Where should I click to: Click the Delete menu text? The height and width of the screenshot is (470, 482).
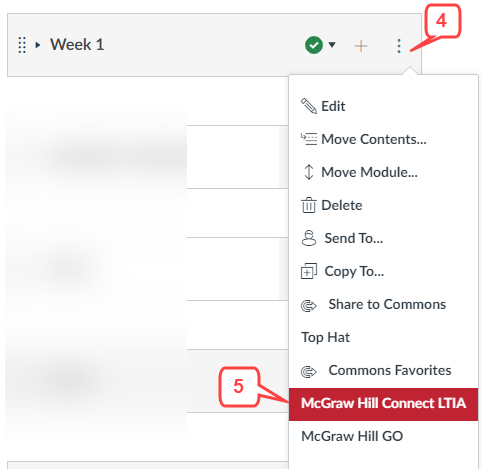point(342,205)
